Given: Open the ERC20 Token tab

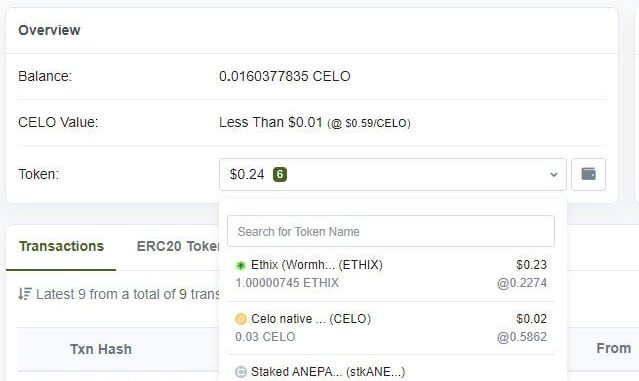Looking at the screenshot, I should tap(178, 246).
